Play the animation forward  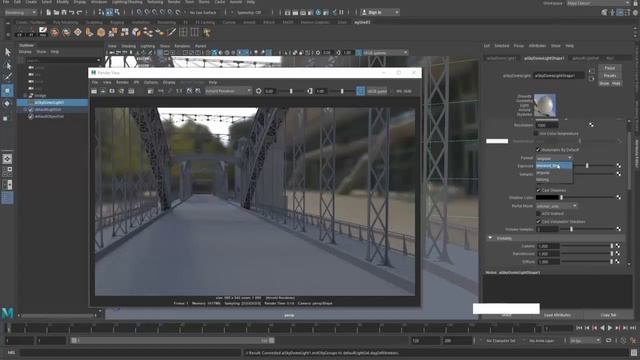(x=610, y=328)
